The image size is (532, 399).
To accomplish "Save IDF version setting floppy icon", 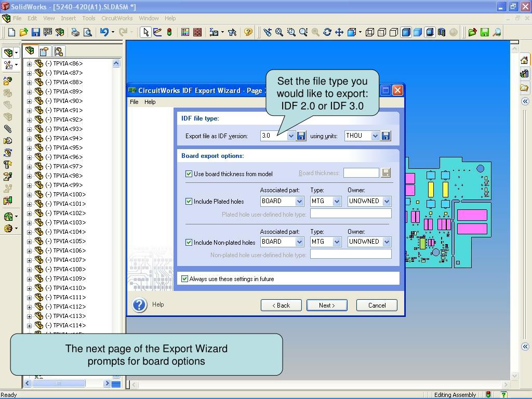I will point(301,136).
